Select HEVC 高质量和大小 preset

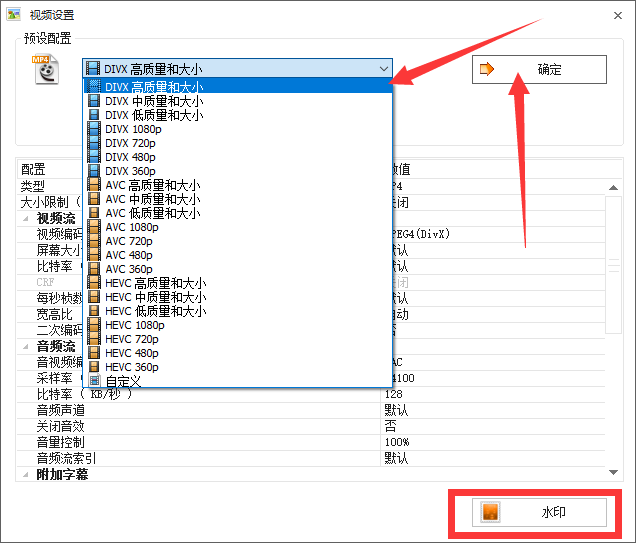click(238, 283)
